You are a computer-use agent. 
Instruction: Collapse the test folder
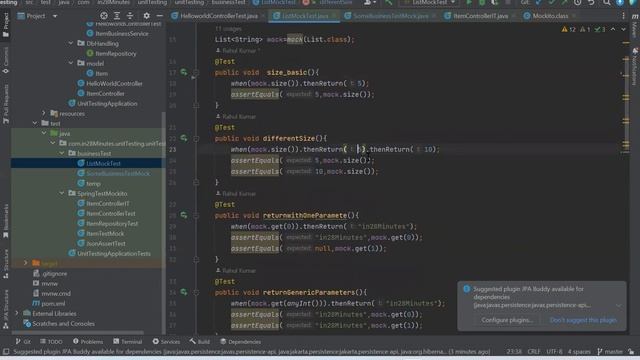click(35, 123)
